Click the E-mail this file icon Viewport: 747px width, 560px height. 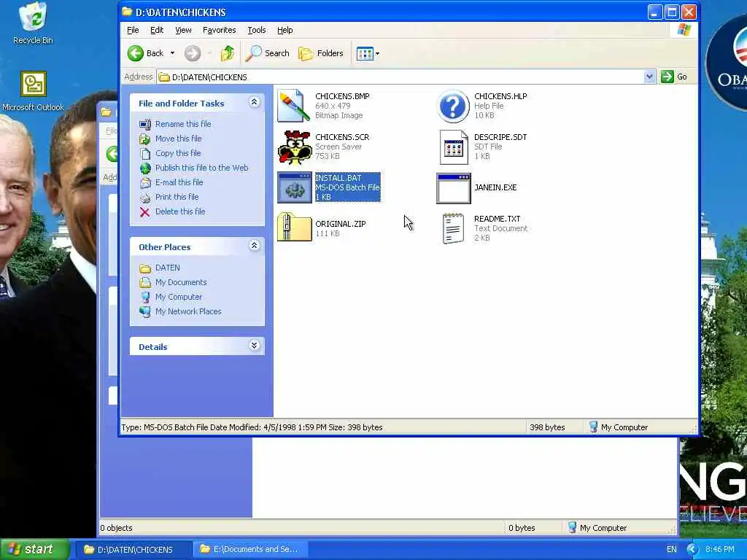(145, 182)
